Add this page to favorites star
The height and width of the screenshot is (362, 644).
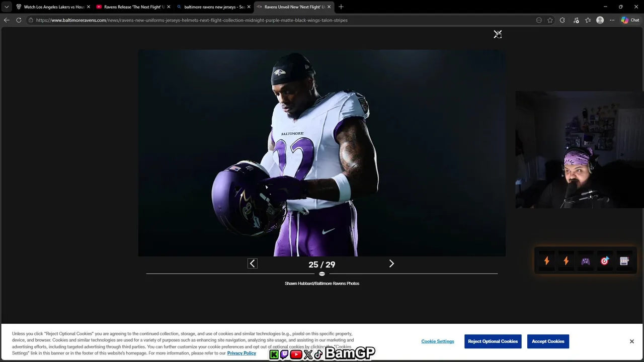(x=550, y=20)
